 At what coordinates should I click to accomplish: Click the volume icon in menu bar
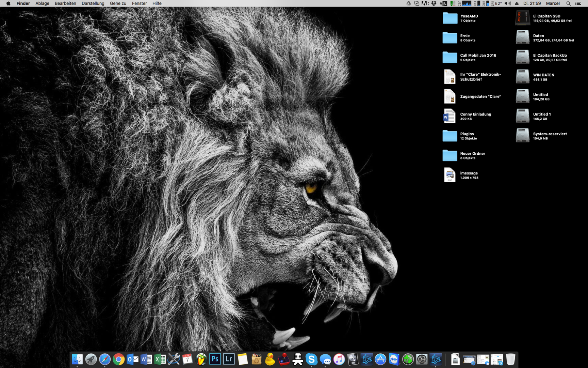[507, 3]
